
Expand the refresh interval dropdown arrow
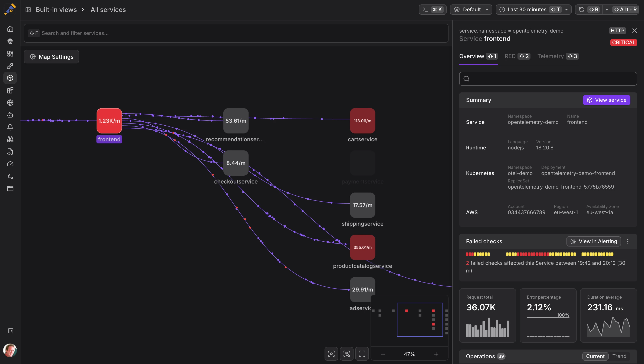607,10
